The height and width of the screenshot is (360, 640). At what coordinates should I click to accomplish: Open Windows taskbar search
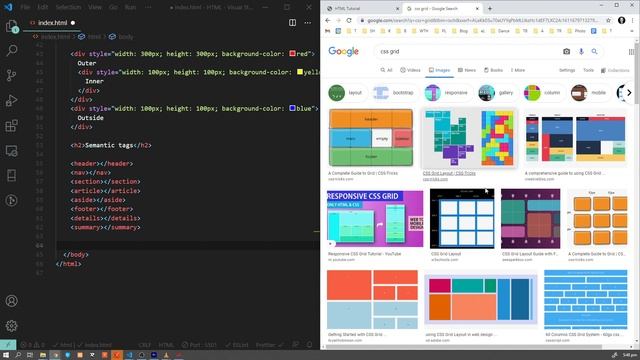pyautogui.click(x=18, y=355)
